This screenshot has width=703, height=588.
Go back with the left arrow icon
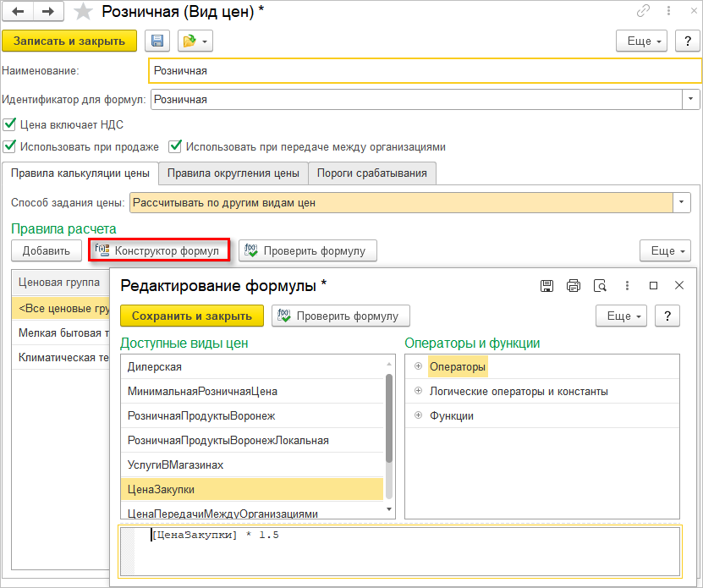(x=18, y=12)
